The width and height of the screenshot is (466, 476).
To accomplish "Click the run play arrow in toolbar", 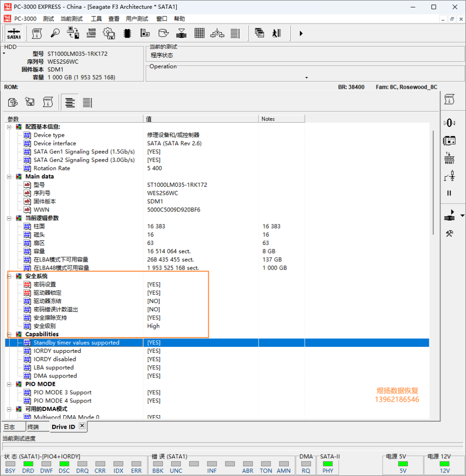I will [301, 33].
